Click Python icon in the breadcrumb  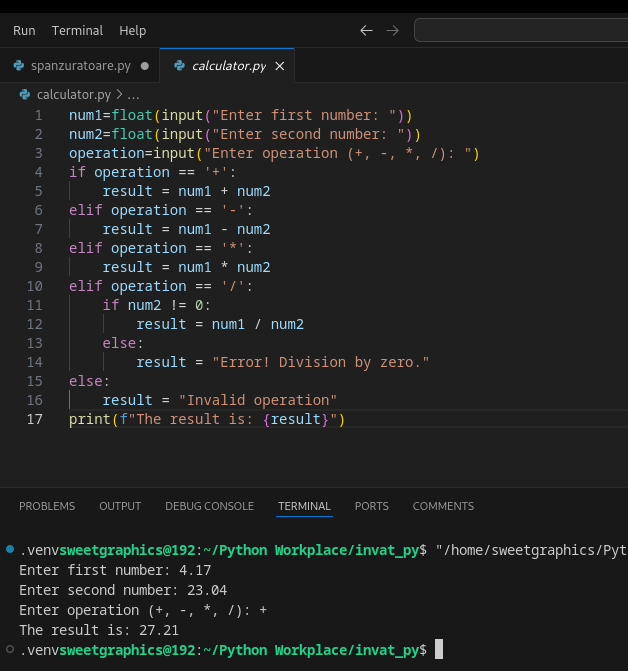(25, 95)
